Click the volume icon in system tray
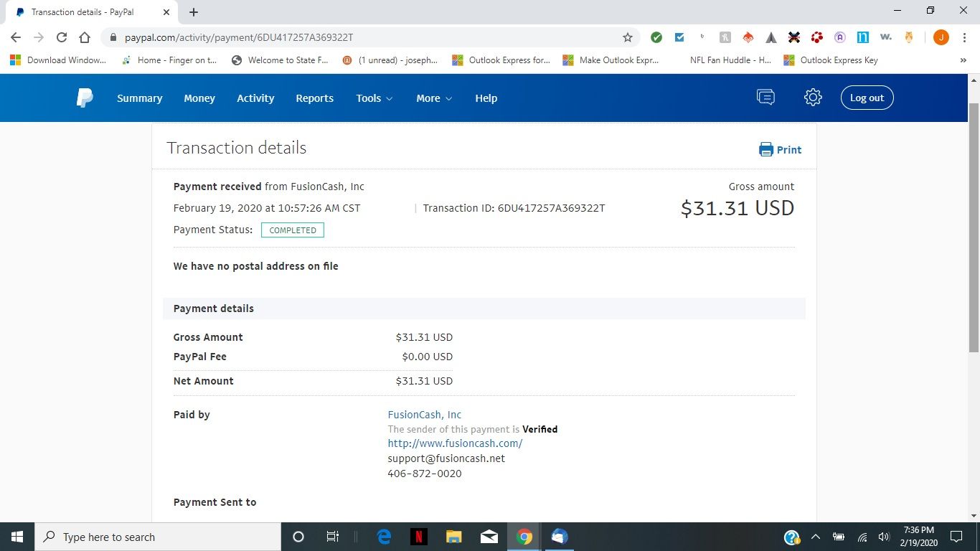 [883, 537]
